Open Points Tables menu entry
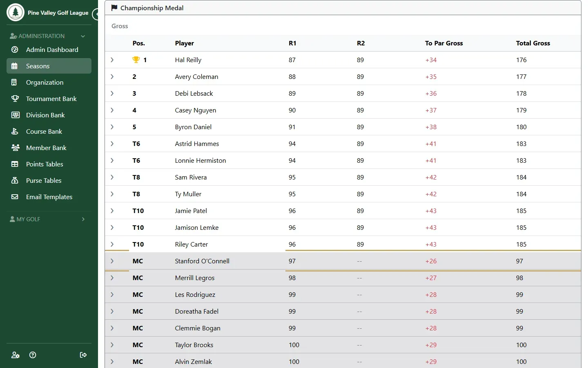Screen dimensions: 588x368 pyautogui.click(x=49, y=164)
